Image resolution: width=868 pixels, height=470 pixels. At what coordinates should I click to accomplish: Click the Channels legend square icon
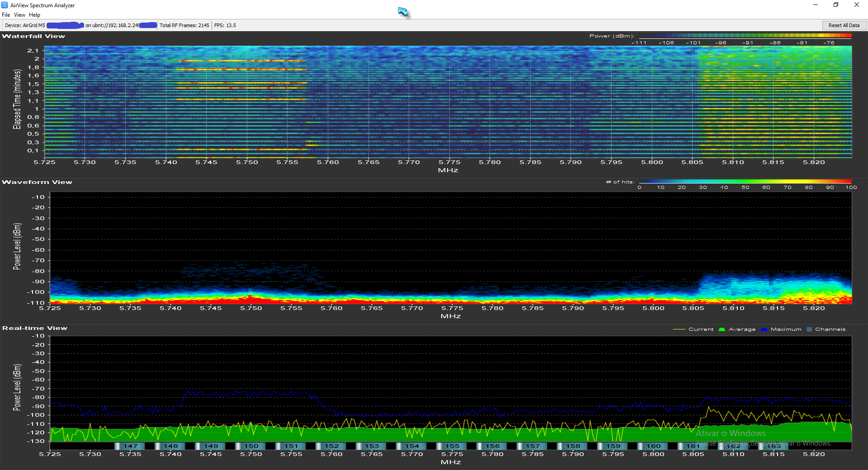click(x=809, y=329)
